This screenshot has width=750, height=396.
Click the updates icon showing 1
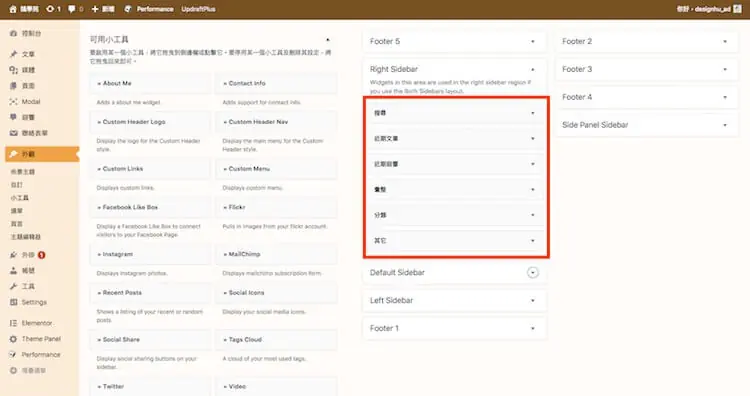coord(50,9)
